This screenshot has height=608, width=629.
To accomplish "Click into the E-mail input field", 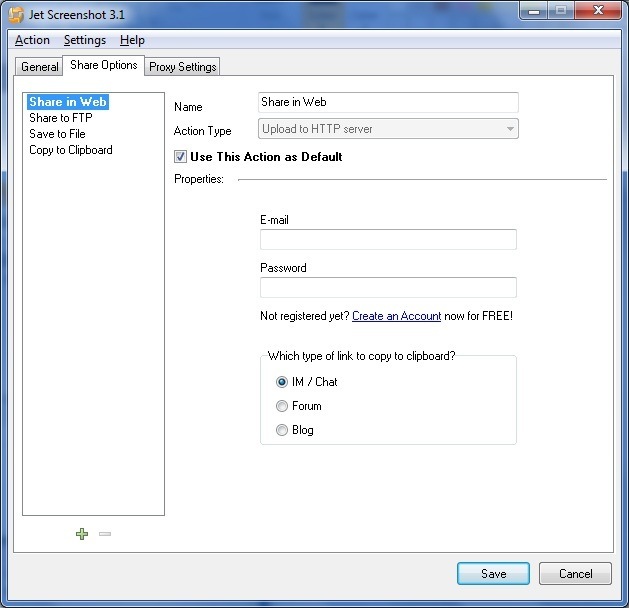I will click(388, 240).
